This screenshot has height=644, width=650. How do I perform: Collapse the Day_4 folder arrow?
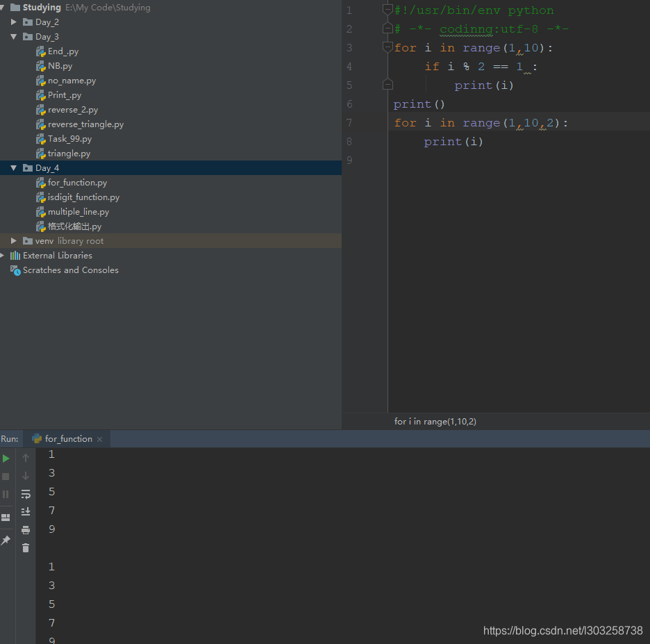(14, 167)
